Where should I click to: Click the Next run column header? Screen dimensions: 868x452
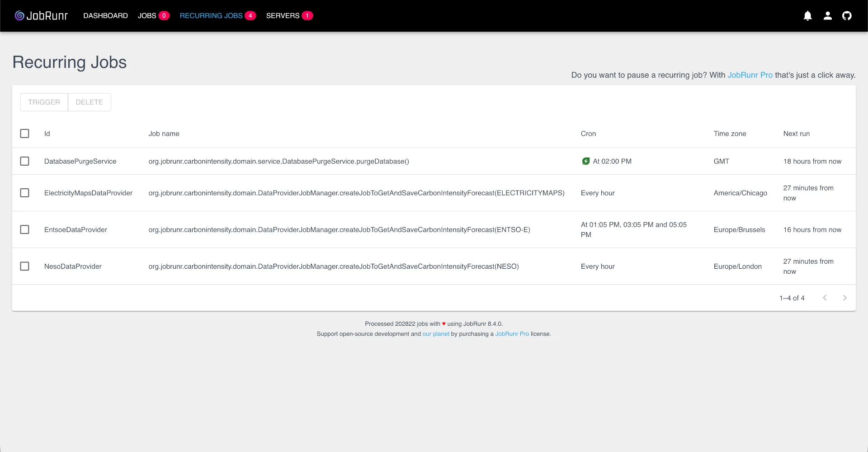pyautogui.click(x=796, y=133)
